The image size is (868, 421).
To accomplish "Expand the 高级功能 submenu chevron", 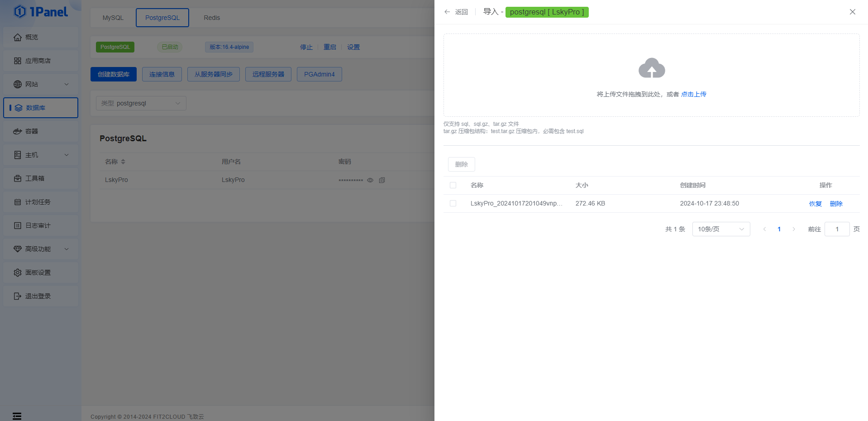I will tap(67, 249).
